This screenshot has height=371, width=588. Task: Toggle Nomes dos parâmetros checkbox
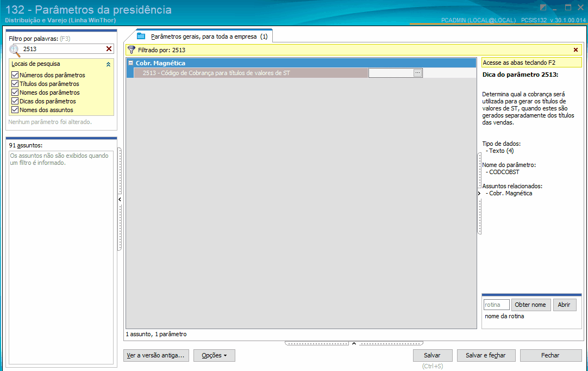(x=15, y=92)
